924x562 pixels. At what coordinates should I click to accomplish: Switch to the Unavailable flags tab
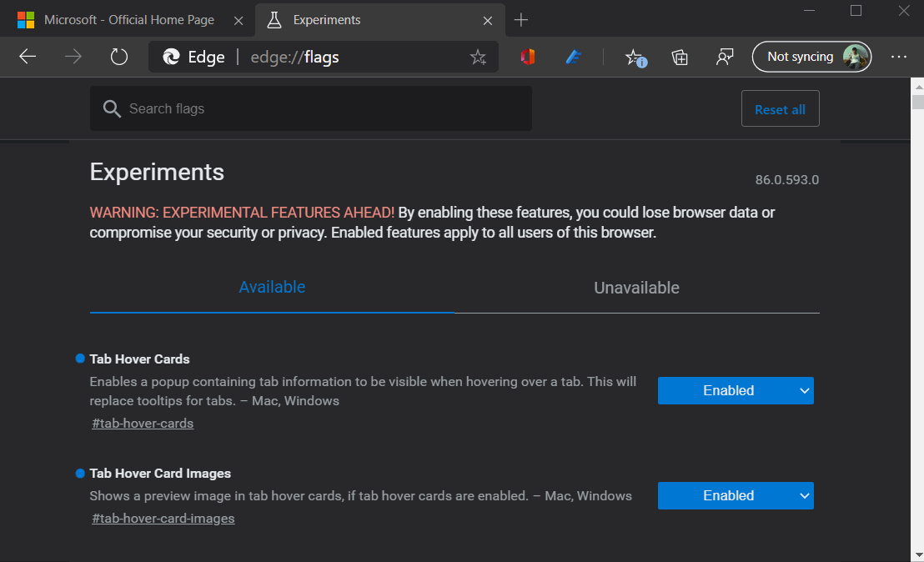click(636, 288)
